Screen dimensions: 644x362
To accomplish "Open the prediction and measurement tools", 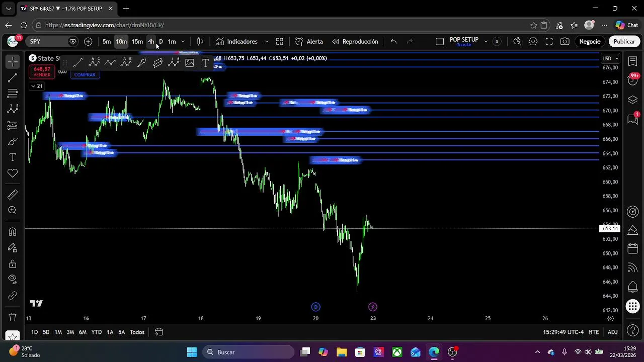I will coord(13,125).
